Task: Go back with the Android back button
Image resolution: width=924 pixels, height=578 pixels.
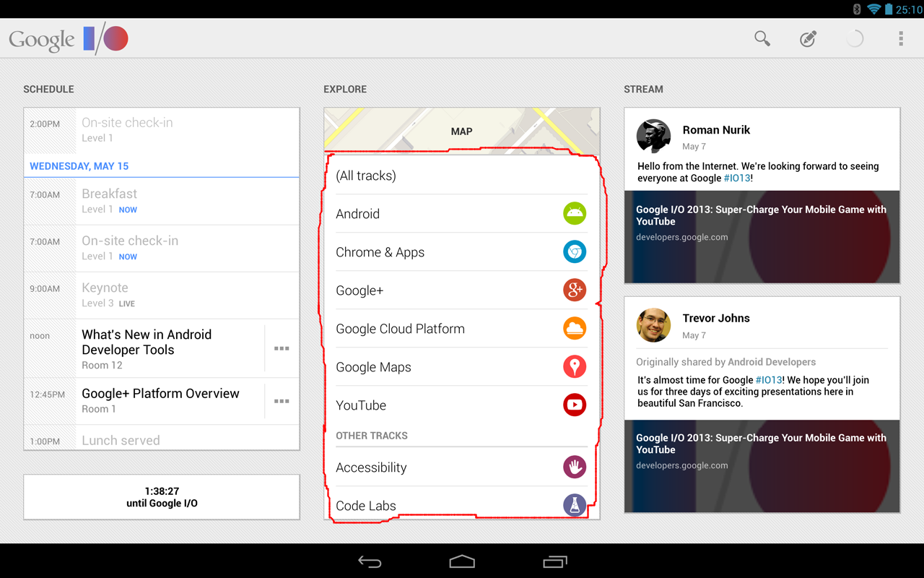Action: click(x=370, y=561)
